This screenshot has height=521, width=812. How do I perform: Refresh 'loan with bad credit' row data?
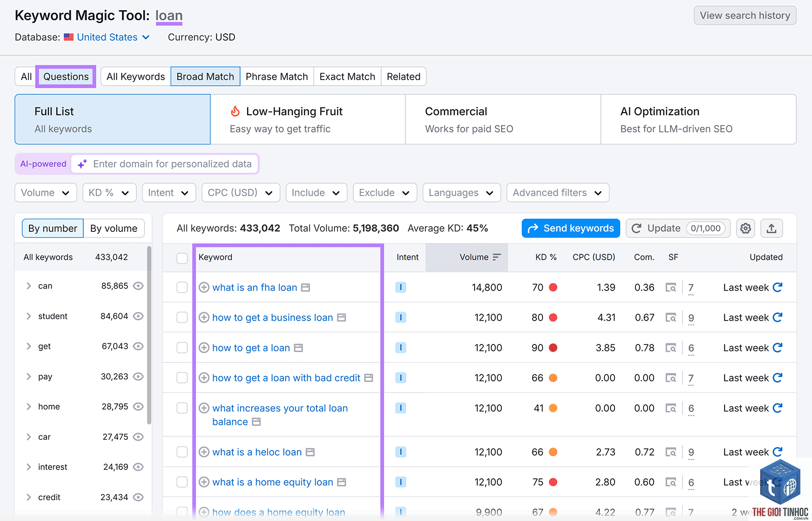click(777, 377)
